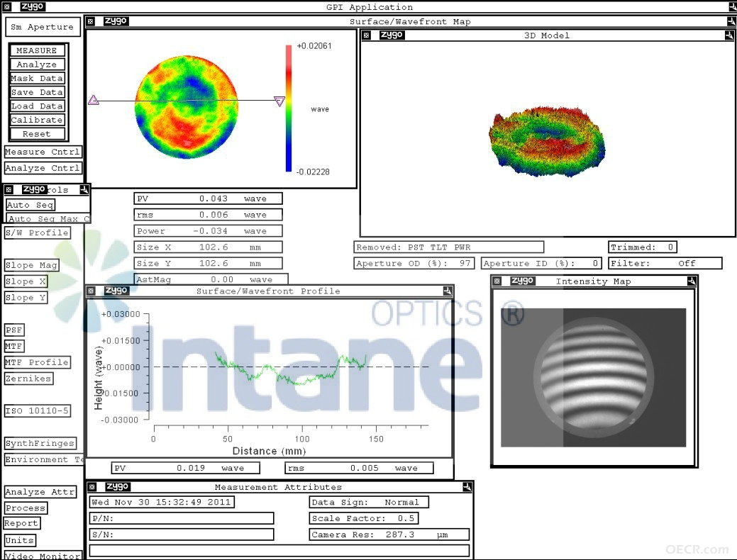Click pin icon on Surface/Wavefront Map window
Screen dimensions: 737x560
(x=731, y=21)
